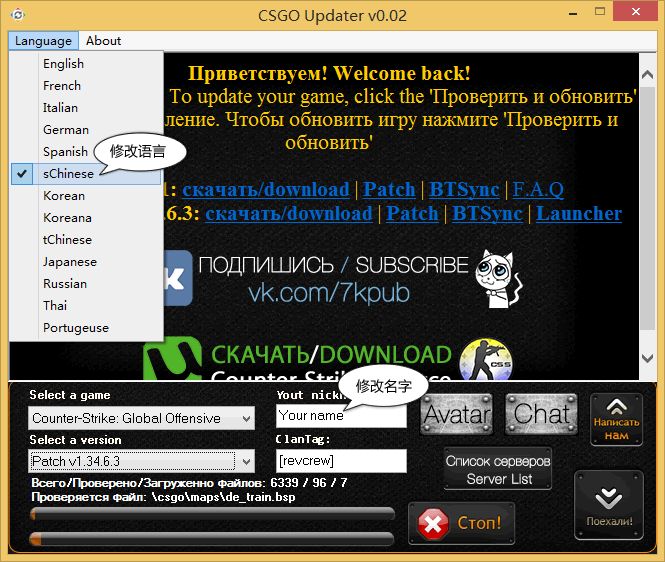Viewport: 665px width, 562px height.
Task: Choose Spanish language
Action: 65,152
